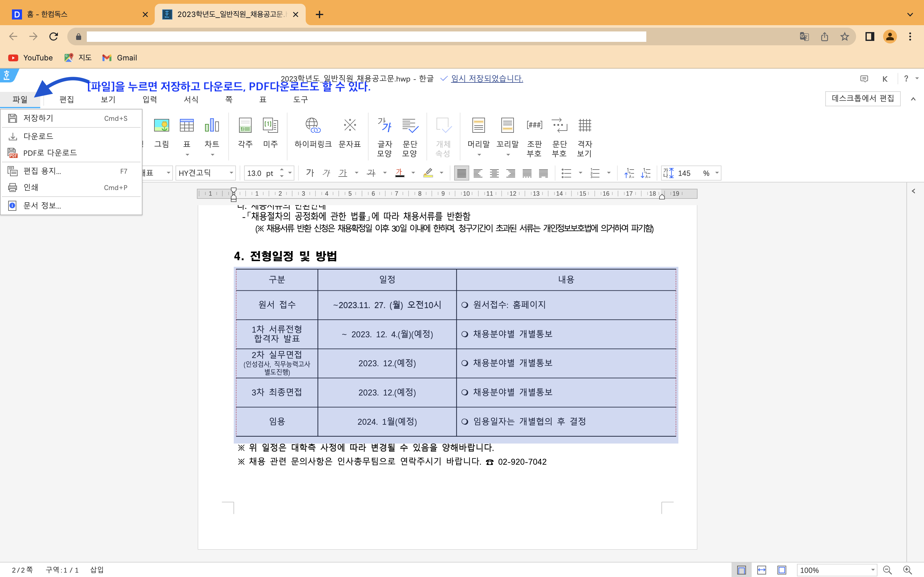Image resolution: width=924 pixels, height=577 pixels.
Task: Open the 서식 menu tab
Action: pyautogui.click(x=191, y=100)
